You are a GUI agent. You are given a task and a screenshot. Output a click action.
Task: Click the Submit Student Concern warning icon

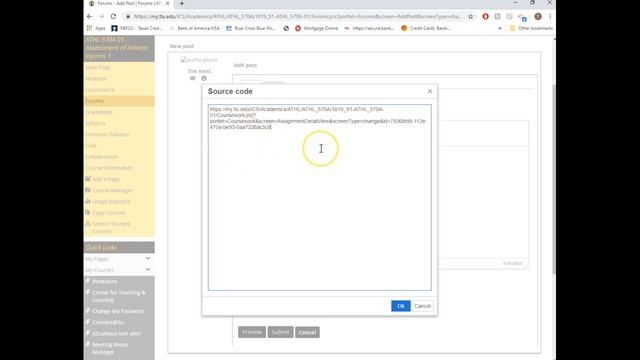click(x=88, y=224)
